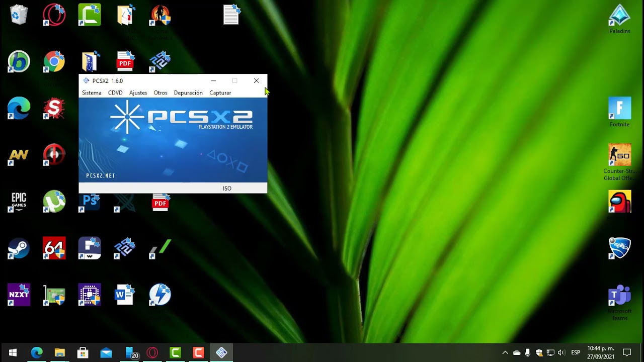This screenshot has width=644, height=362.
Task: Open the Windows Start menu
Action: [13, 352]
